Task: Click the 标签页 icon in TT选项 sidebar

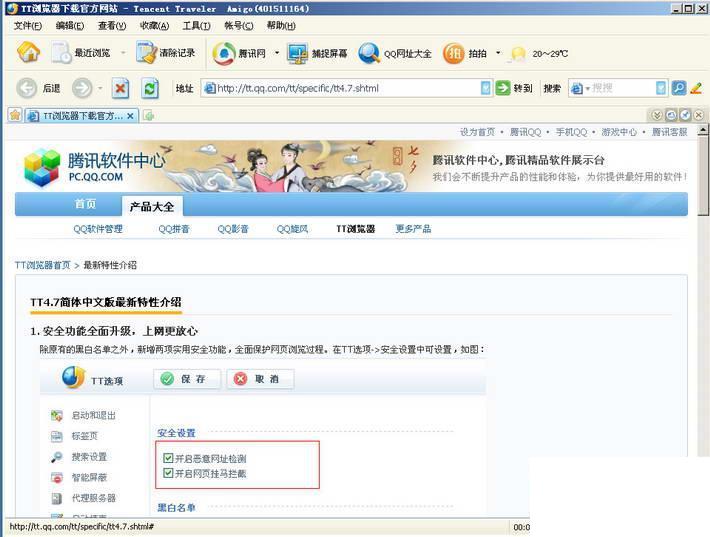Action: (x=57, y=436)
